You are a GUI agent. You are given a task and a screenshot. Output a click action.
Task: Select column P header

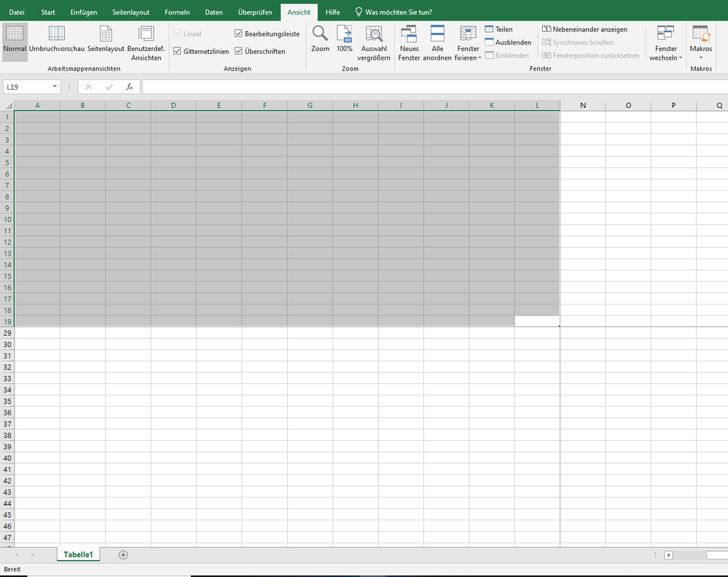pos(673,106)
